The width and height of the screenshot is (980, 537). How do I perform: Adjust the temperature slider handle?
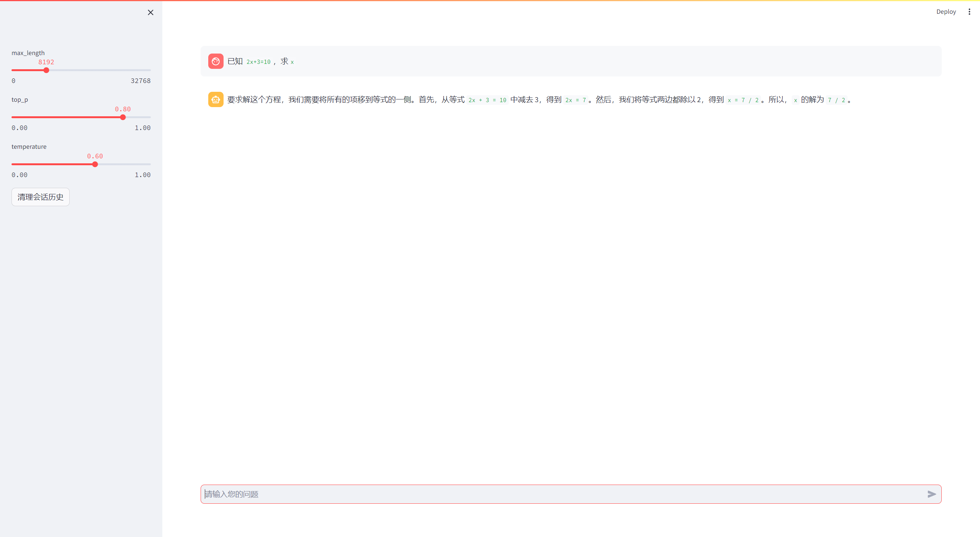click(95, 164)
